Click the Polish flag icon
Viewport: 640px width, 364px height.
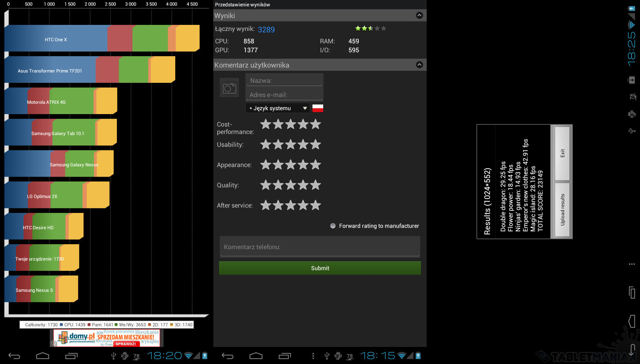(x=318, y=108)
